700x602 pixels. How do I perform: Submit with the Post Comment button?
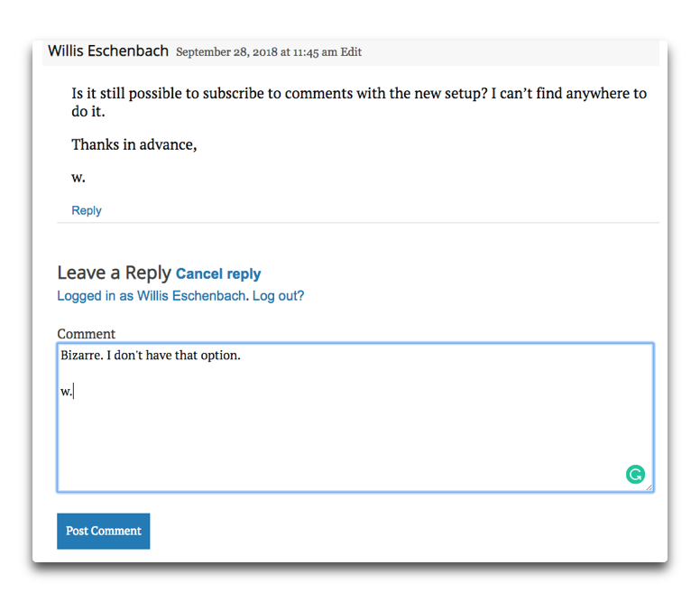(104, 531)
